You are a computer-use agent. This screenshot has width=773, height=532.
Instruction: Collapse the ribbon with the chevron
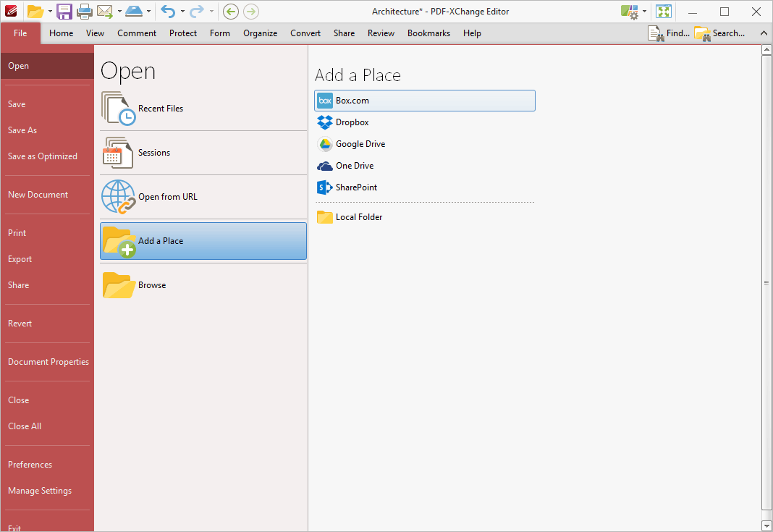[x=764, y=33]
